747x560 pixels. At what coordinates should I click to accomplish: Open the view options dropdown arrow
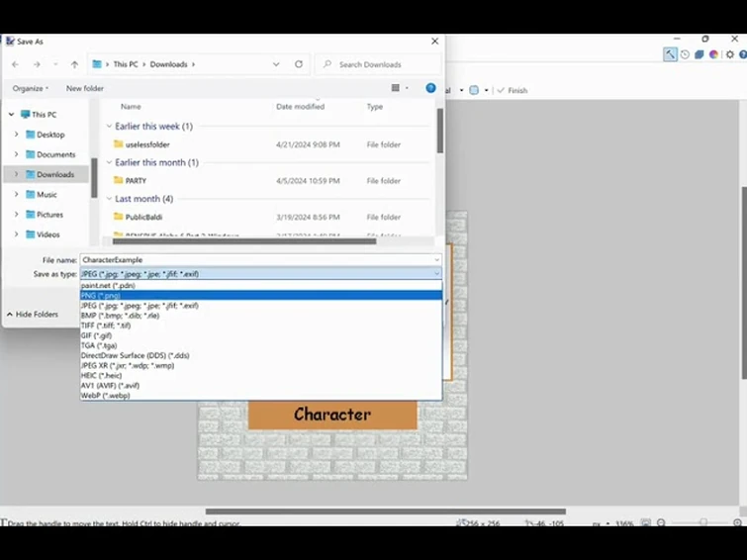pyautogui.click(x=407, y=88)
